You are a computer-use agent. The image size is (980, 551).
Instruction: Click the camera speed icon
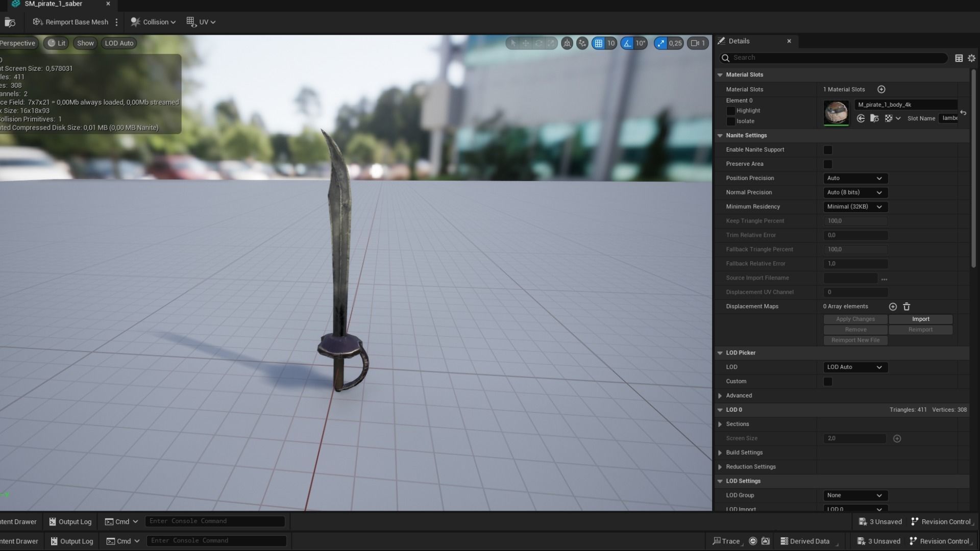(695, 43)
